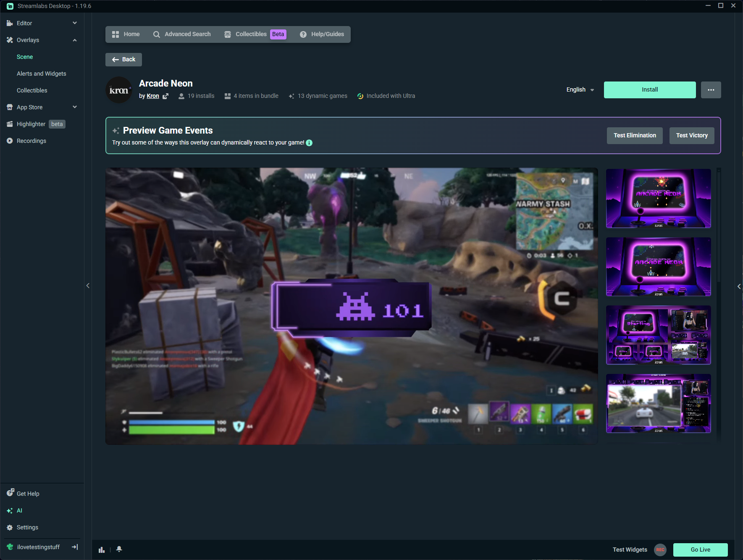743x560 pixels.
Task: Click the Kron publisher logo avatar
Action: coord(119,89)
